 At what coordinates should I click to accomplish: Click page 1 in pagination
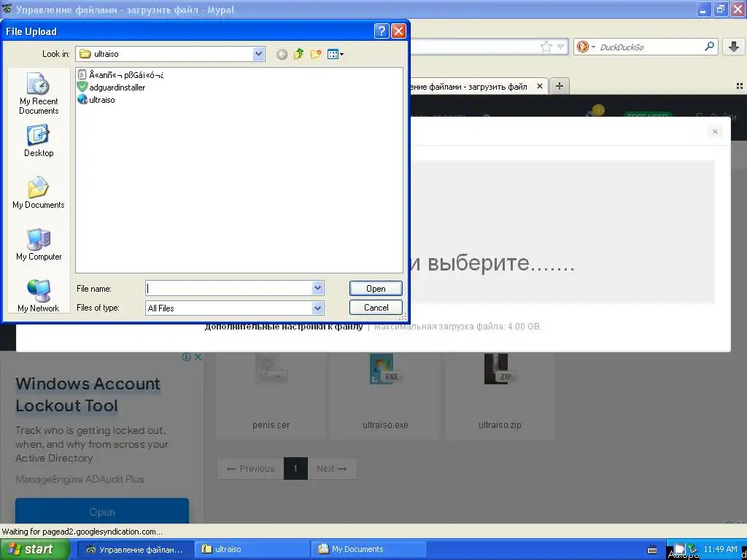pos(295,469)
